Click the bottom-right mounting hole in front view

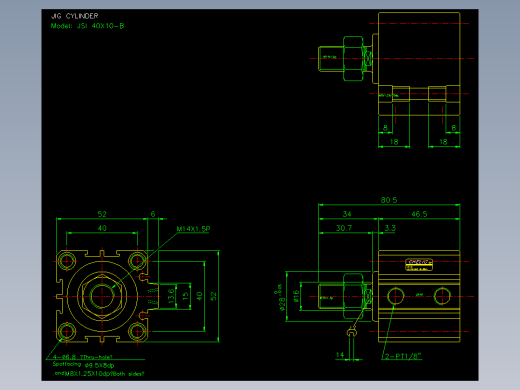coord(137,331)
